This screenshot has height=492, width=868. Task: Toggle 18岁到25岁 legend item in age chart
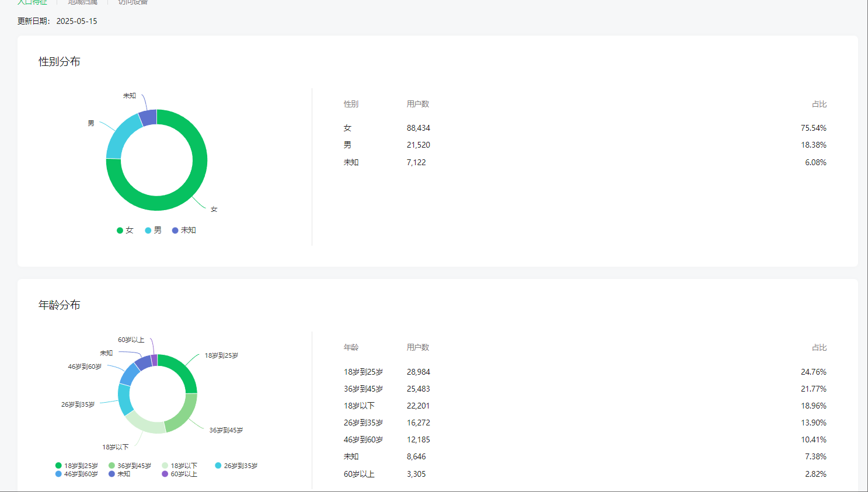point(76,466)
